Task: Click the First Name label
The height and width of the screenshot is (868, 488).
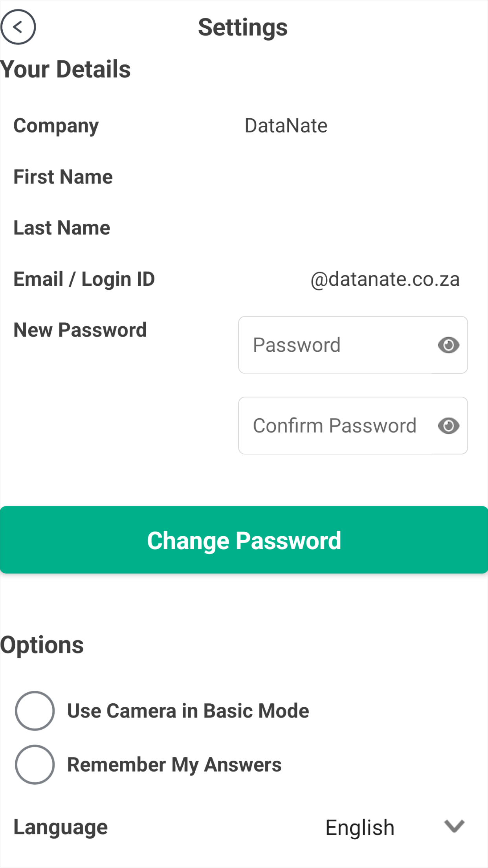Action: pyautogui.click(x=63, y=177)
